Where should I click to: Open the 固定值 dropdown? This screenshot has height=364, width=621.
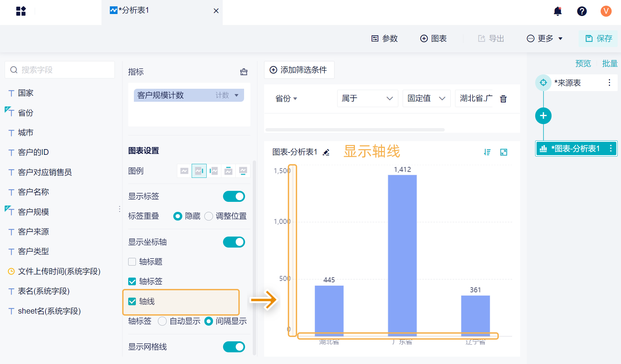[x=426, y=98]
